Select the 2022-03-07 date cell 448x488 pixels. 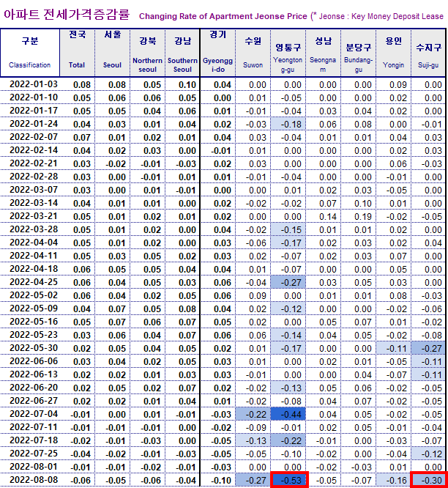[x=34, y=190]
